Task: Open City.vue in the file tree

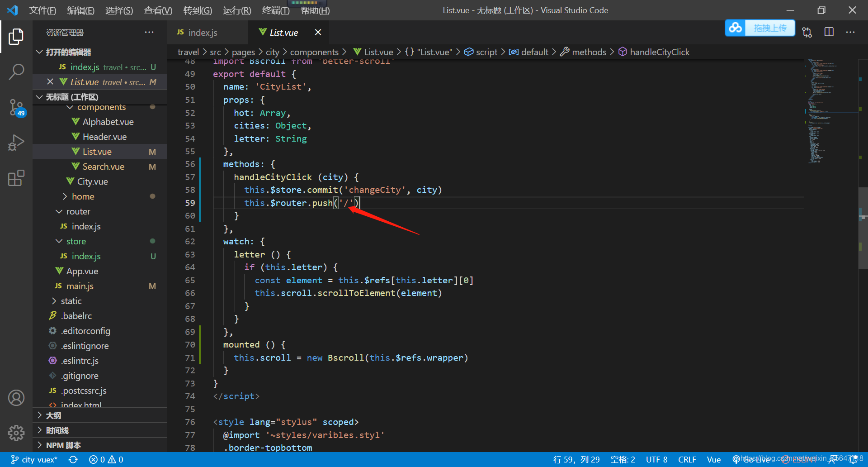Action: click(99, 181)
